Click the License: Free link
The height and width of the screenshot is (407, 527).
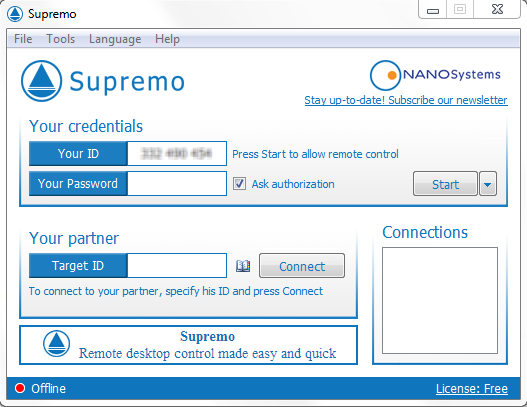[472, 389]
